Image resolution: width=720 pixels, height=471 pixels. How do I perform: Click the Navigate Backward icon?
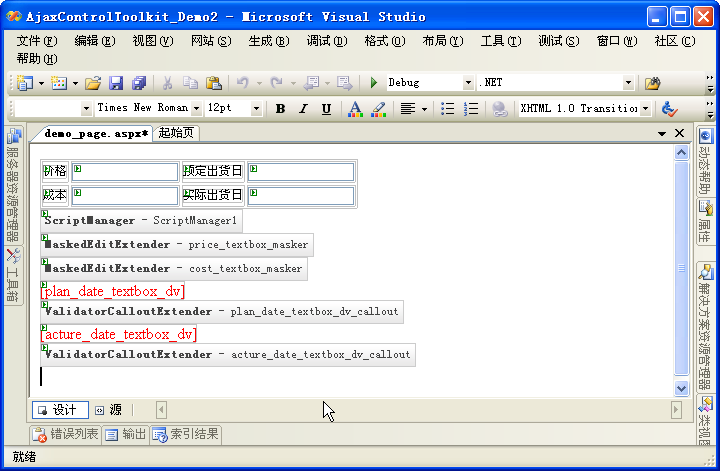point(312,83)
